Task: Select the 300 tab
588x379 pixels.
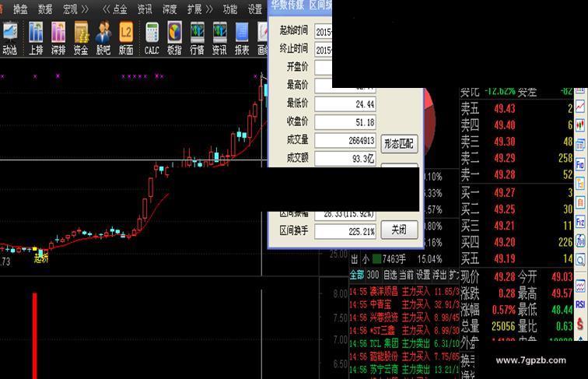Action: [x=373, y=275]
